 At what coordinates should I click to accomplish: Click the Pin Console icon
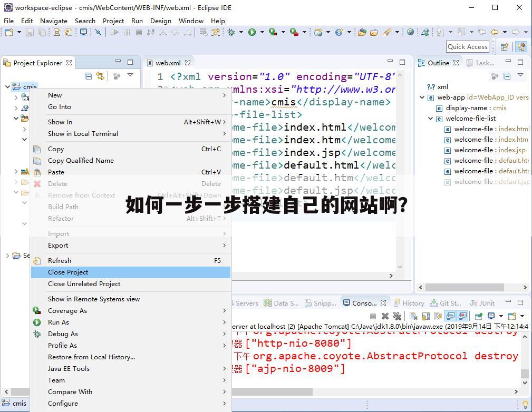click(x=478, y=316)
